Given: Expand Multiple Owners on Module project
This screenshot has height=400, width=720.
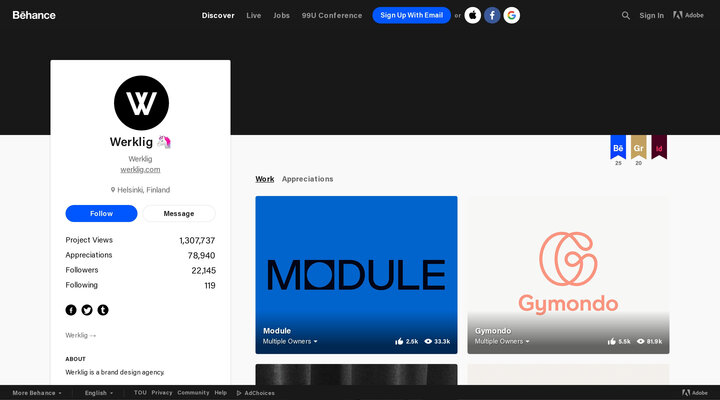Looking at the screenshot, I should point(290,342).
